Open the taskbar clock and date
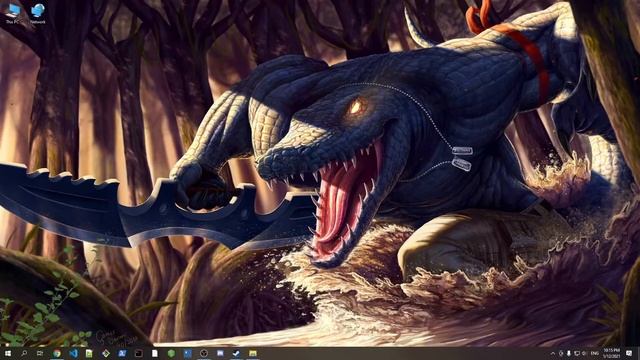640x360 pixels. (611, 353)
